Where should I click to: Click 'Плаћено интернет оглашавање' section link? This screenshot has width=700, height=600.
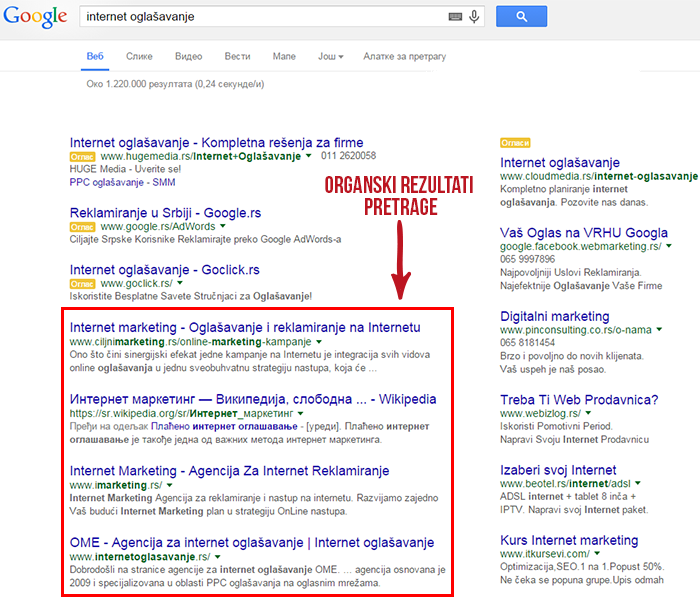click(x=224, y=426)
